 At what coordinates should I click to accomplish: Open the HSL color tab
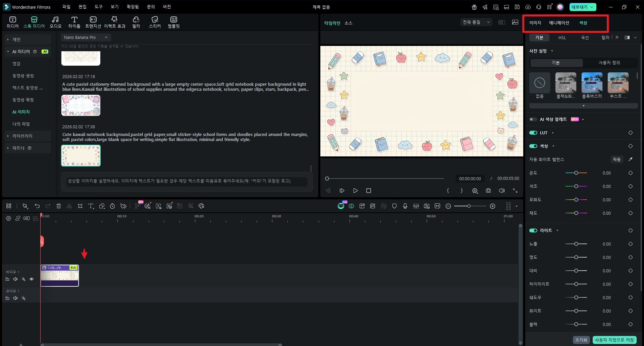pos(562,38)
